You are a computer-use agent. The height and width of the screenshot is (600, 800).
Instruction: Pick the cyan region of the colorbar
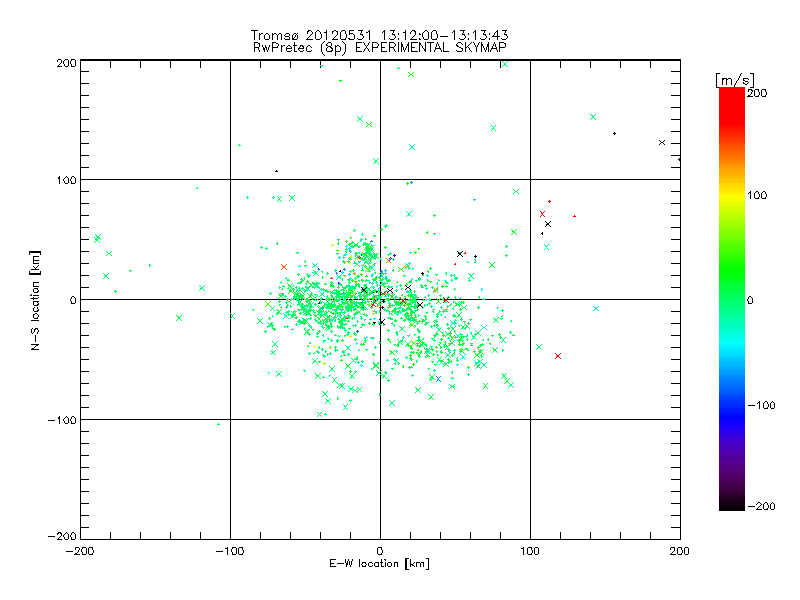(732, 343)
